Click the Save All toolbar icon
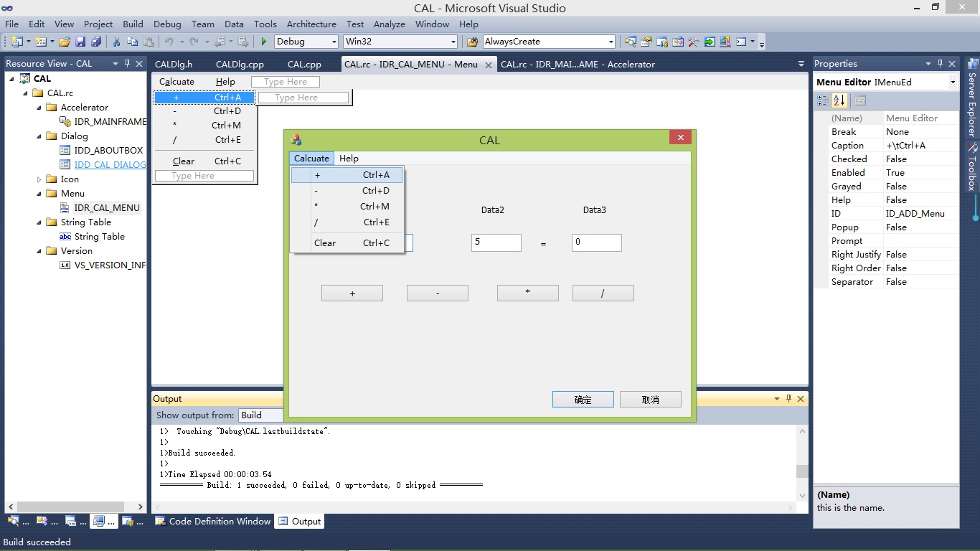This screenshot has height=551, width=980. pyautogui.click(x=96, y=42)
